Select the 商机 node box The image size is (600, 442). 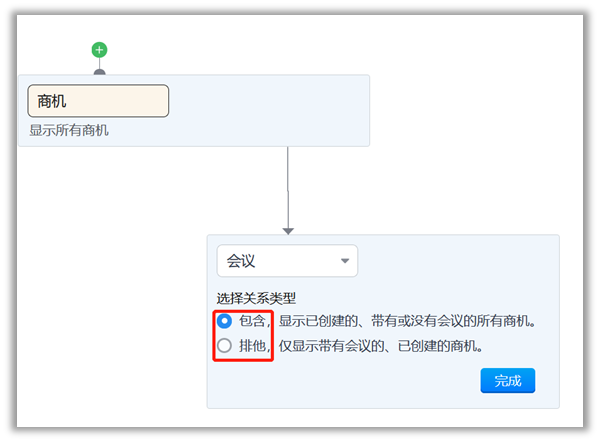pyautogui.click(x=98, y=101)
